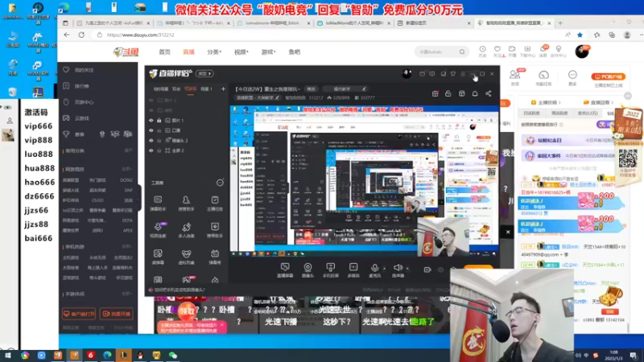
Task: Click the browser favorites star icon
Action: point(580,35)
